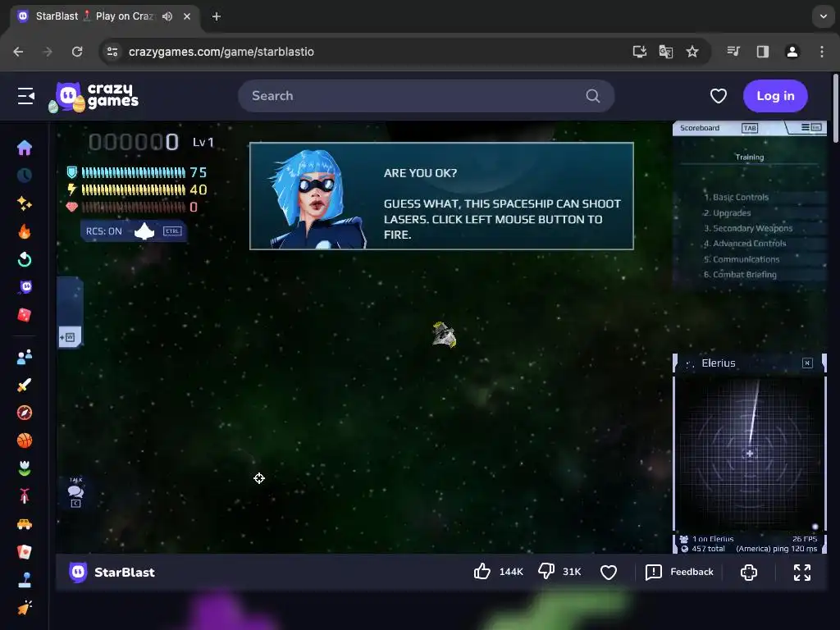Open New games sparkle icon
The width and height of the screenshot is (840, 630).
coord(25,203)
